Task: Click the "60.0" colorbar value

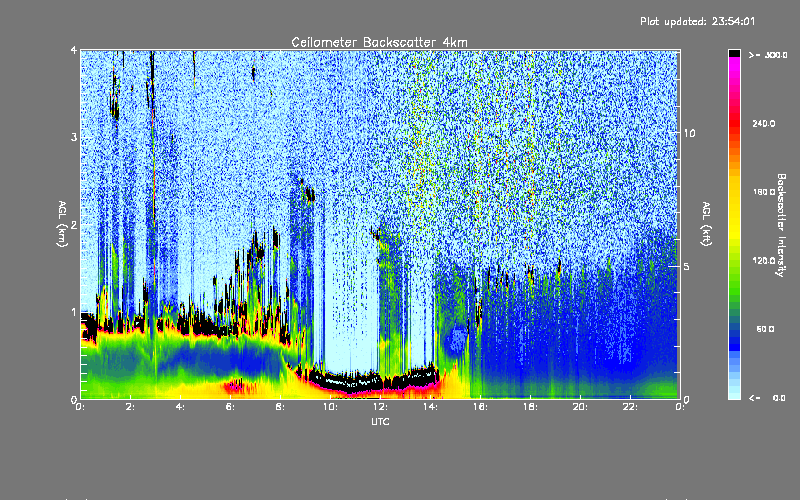Action: tap(765, 329)
